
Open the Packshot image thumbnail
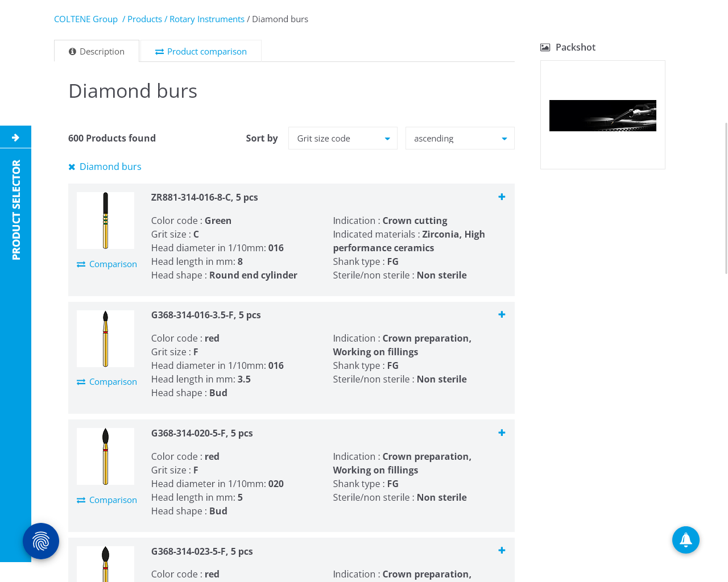pyautogui.click(x=603, y=115)
